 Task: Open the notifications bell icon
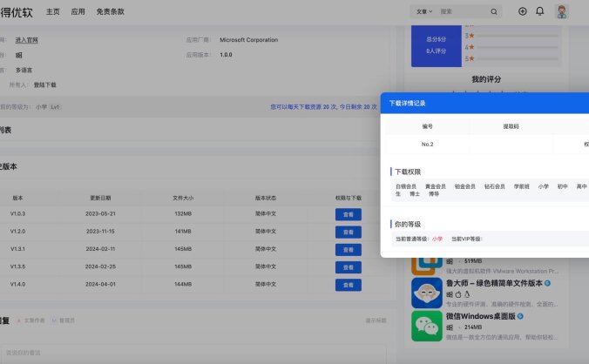(540, 11)
